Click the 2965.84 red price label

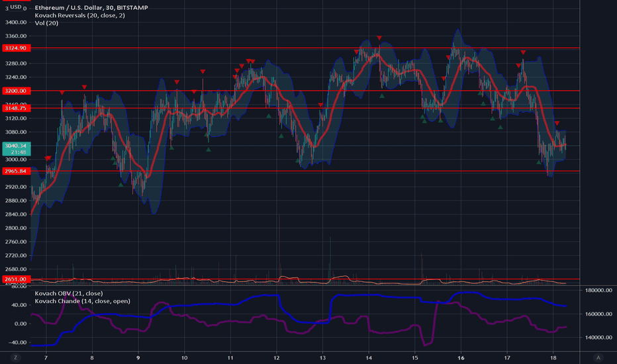click(x=16, y=171)
